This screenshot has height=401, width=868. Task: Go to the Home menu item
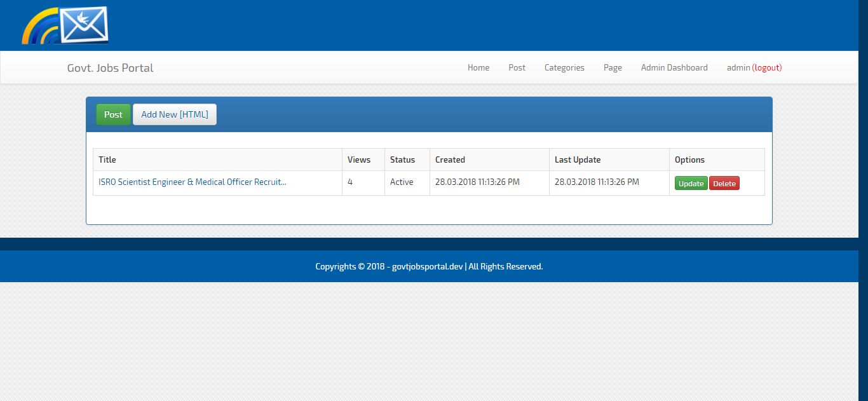tap(478, 67)
